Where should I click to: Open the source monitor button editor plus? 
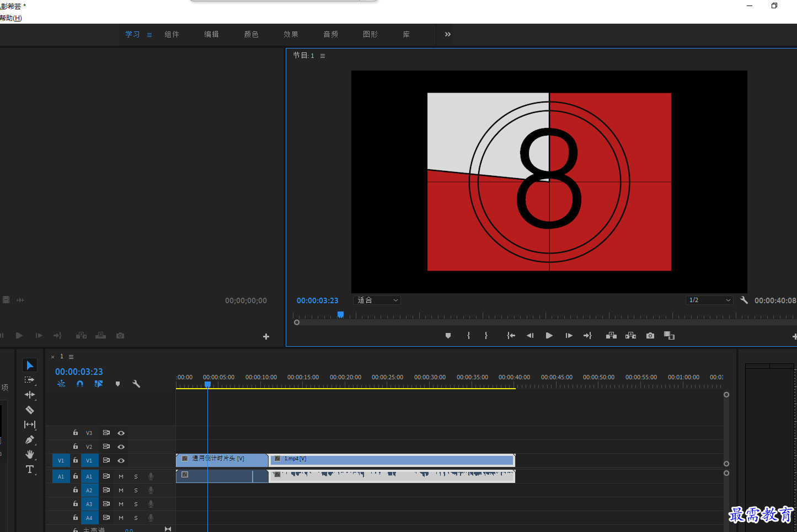pos(266,336)
